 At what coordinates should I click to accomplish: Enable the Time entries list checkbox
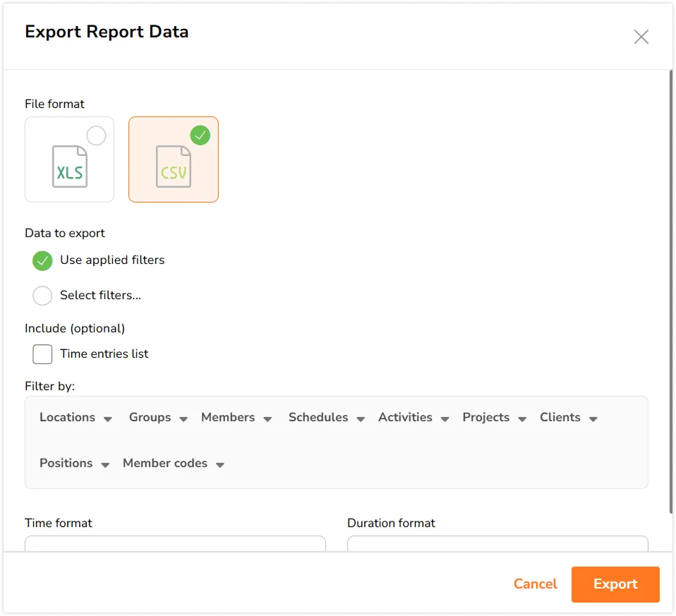pyautogui.click(x=42, y=354)
